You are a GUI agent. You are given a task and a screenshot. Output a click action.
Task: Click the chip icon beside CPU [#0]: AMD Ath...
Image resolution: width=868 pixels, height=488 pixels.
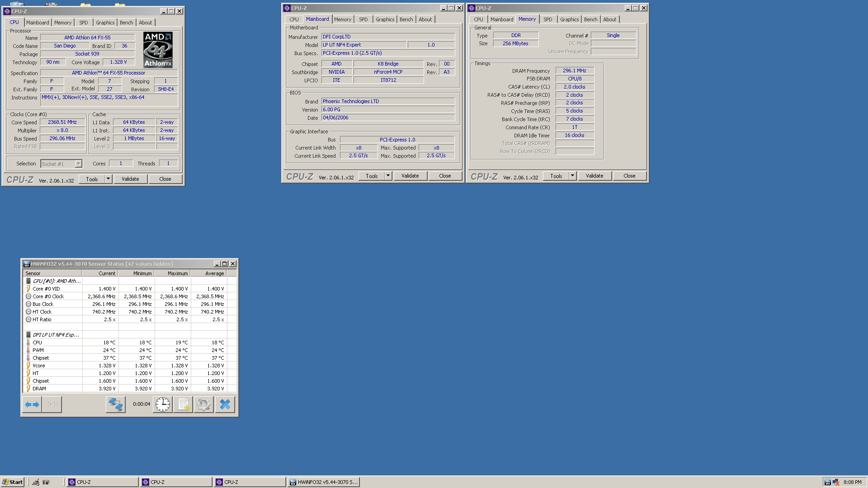28,281
